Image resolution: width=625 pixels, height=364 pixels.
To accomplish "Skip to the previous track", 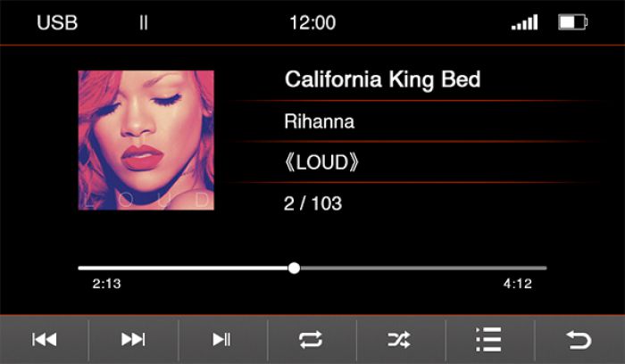I will (45, 340).
